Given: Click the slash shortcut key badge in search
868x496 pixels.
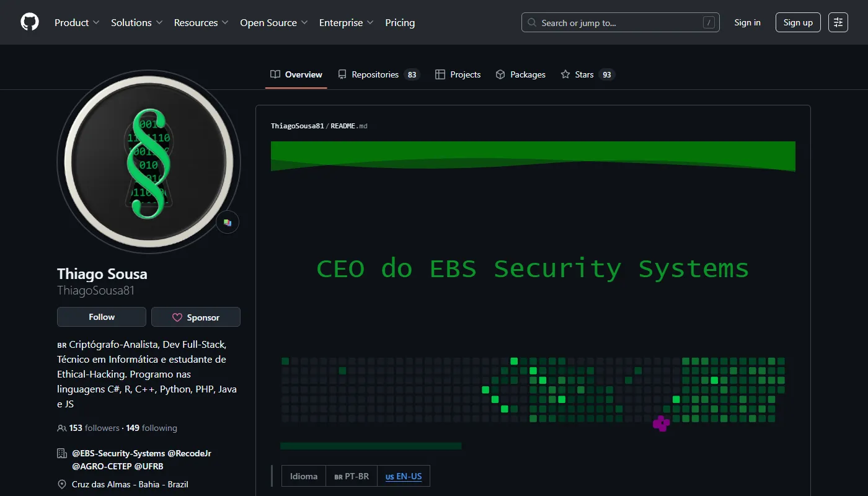Looking at the screenshot, I should [x=709, y=23].
